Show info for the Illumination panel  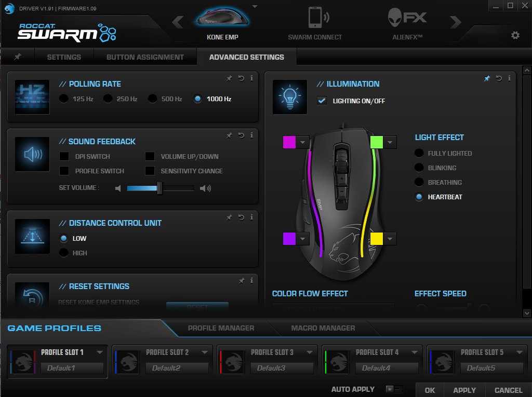tap(509, 78)
